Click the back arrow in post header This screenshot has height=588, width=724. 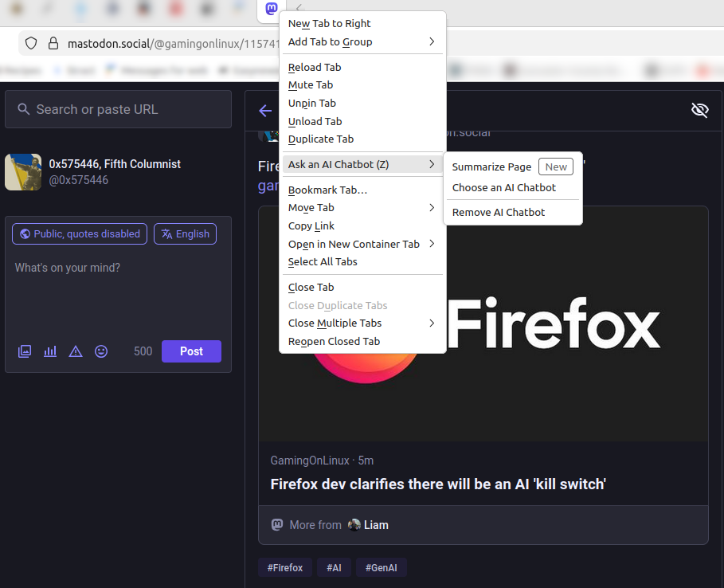[x=265, y=111]
